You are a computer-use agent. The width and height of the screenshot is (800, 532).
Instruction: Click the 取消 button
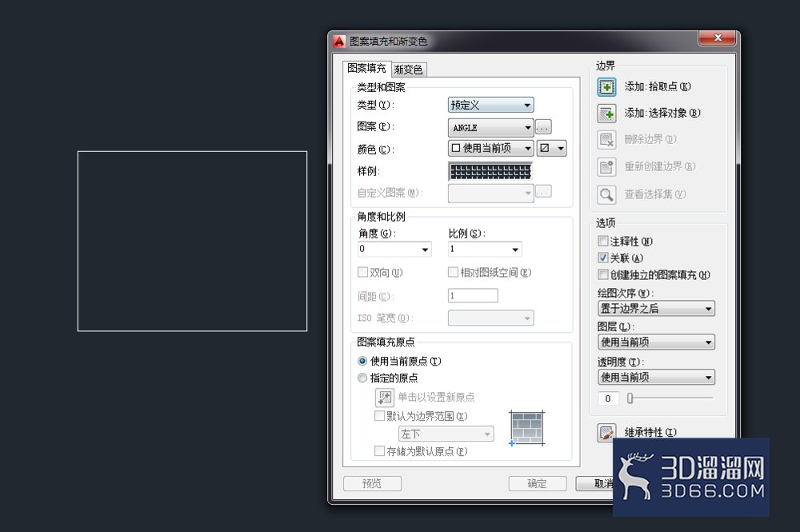point(595,483)
